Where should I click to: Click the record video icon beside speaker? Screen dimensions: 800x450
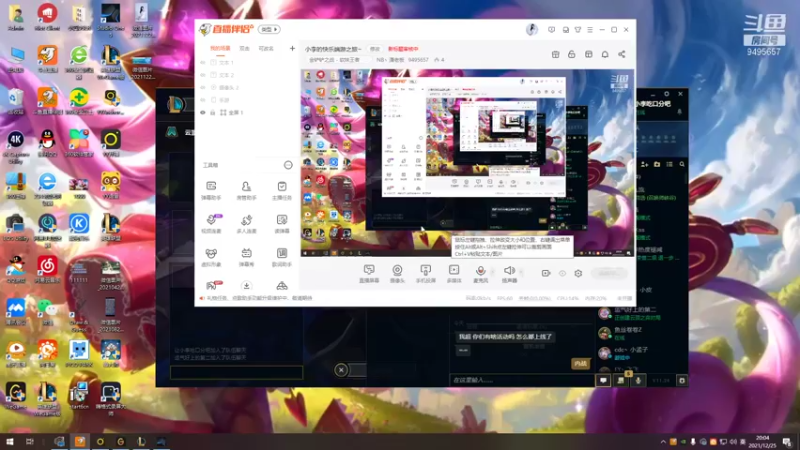tap(545, 273)
